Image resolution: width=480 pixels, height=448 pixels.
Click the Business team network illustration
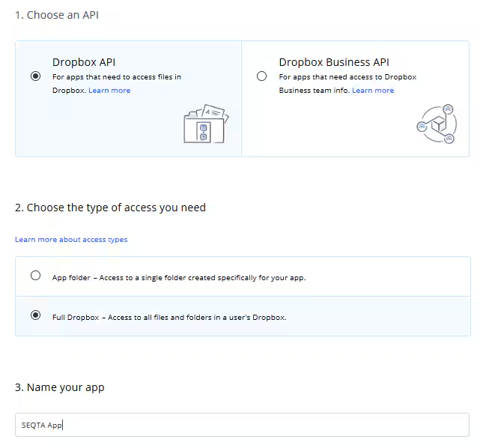(437, 124)
